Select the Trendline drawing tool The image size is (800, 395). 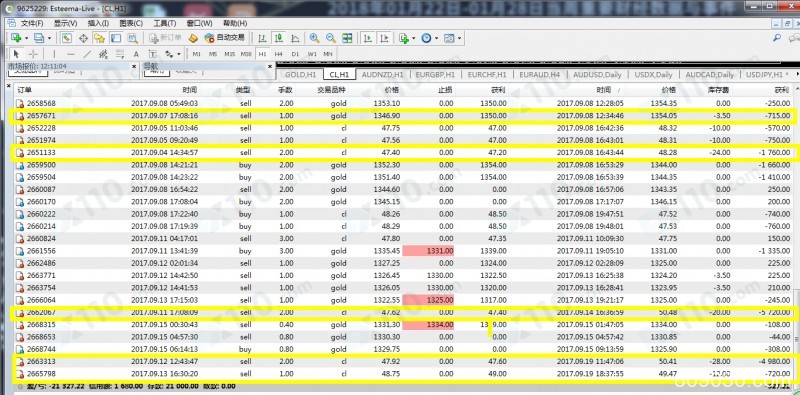tap(87, 54)
